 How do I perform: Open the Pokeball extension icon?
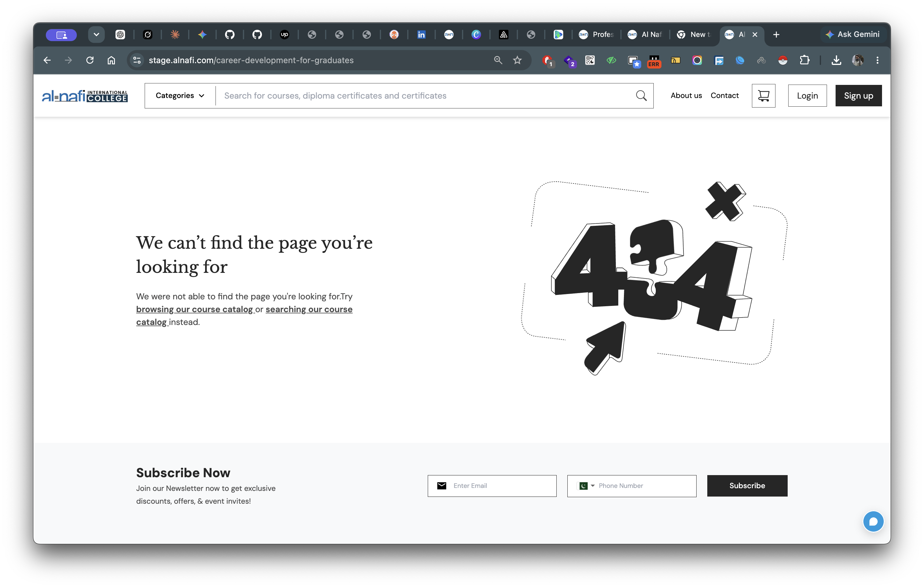click(x=783, y=60)
